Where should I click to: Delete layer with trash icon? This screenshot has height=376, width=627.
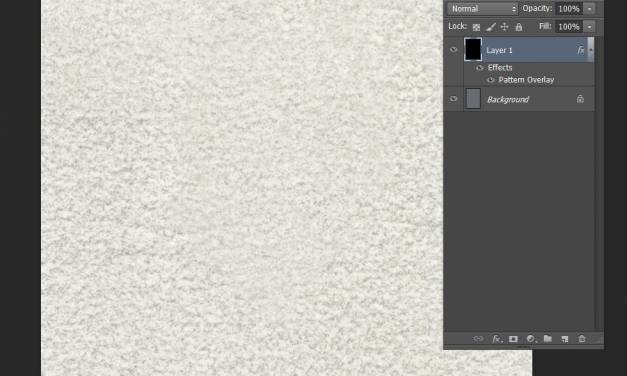point(582,339)
